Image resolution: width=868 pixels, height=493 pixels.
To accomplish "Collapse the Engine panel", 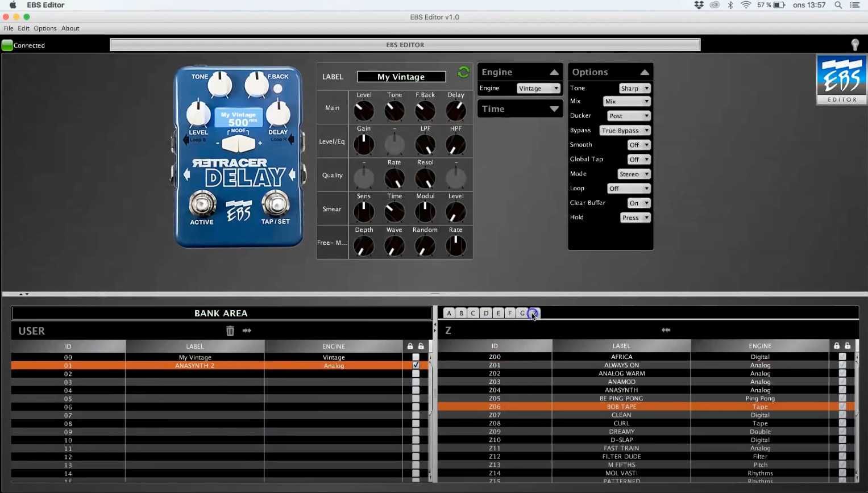I will click(554, 72).
